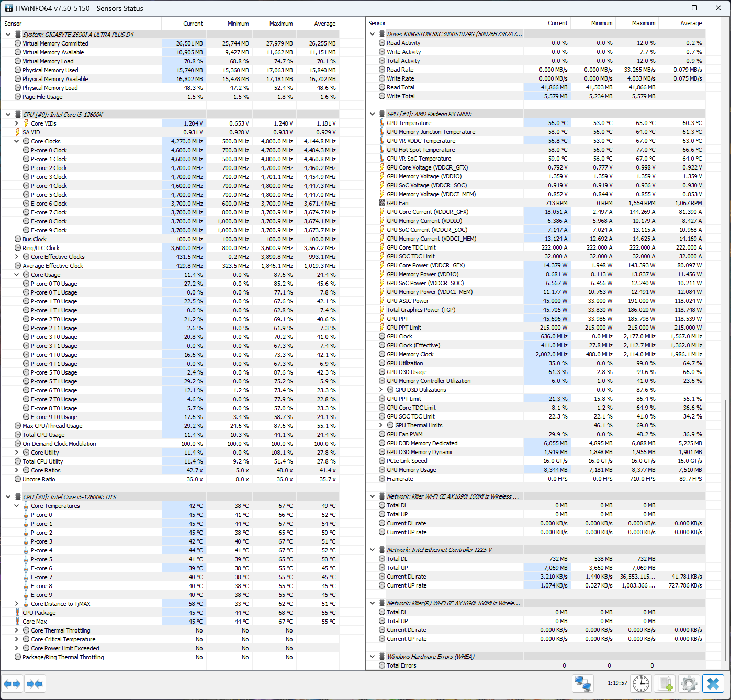
Task: Open sensor settings gear icon
Action: [689, 683]
